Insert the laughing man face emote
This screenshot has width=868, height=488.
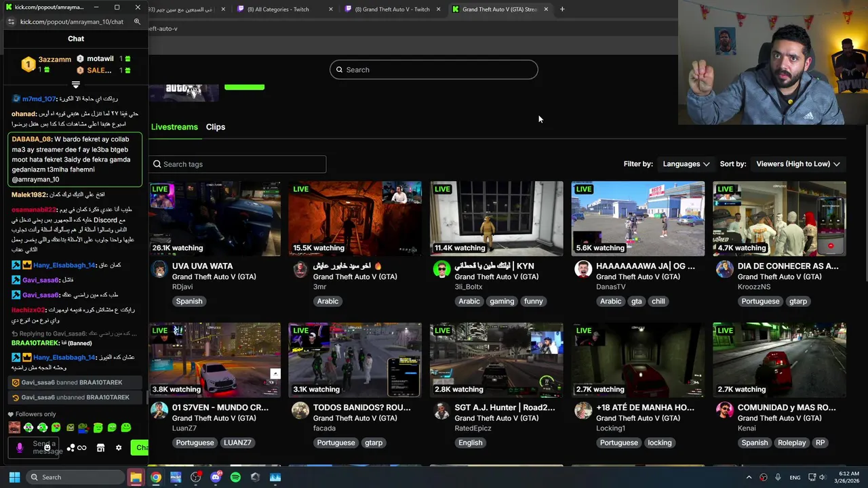(x=14, y=428)
